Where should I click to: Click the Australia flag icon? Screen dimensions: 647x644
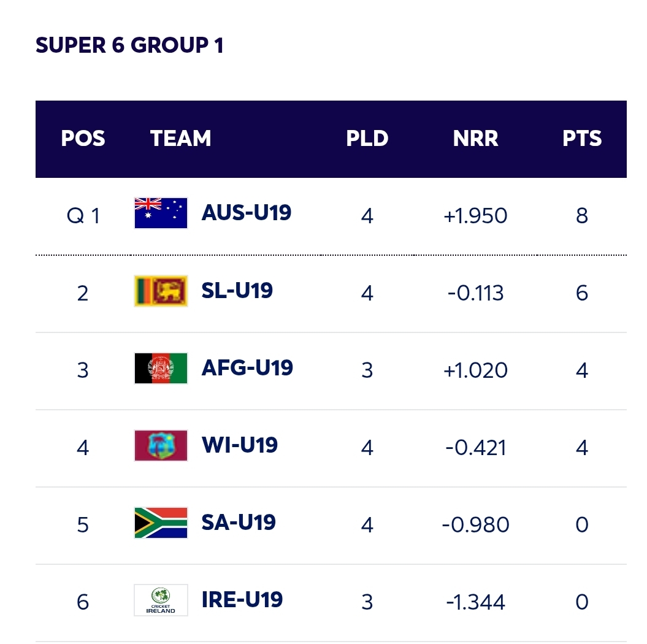(161, 213)
